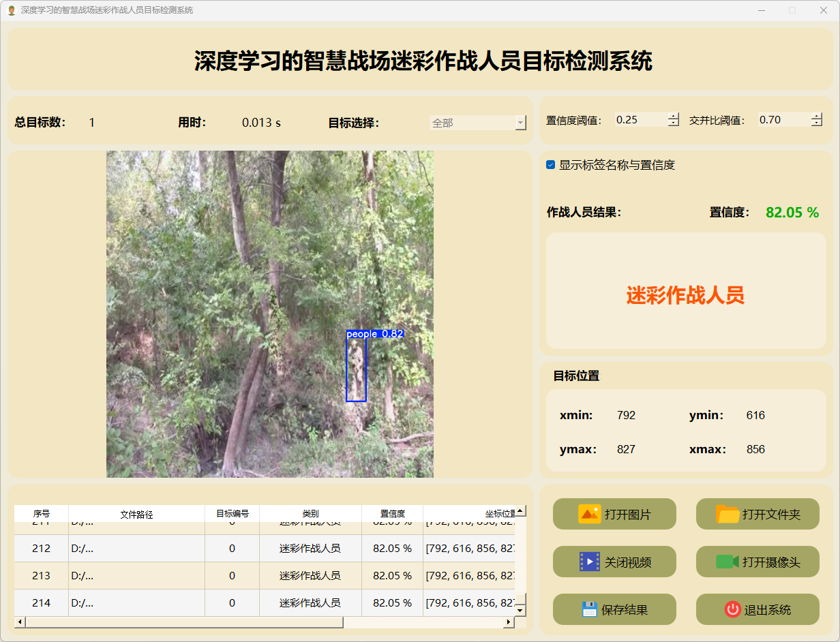Click the green camera icon on 打开摄像头
Image resolution: width=840 pixels, height=642 pixels.
point(727,562)
